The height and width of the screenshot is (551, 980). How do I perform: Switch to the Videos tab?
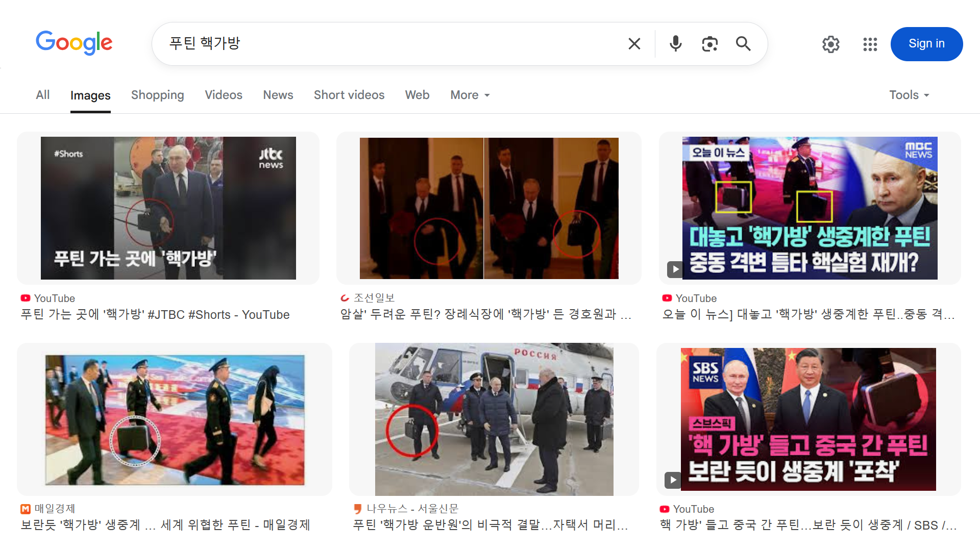(x=223, y=95)
